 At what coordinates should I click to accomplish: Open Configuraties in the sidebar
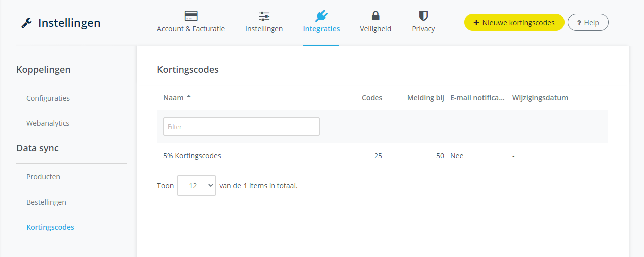pyautogui.click(x=48, y=98)
